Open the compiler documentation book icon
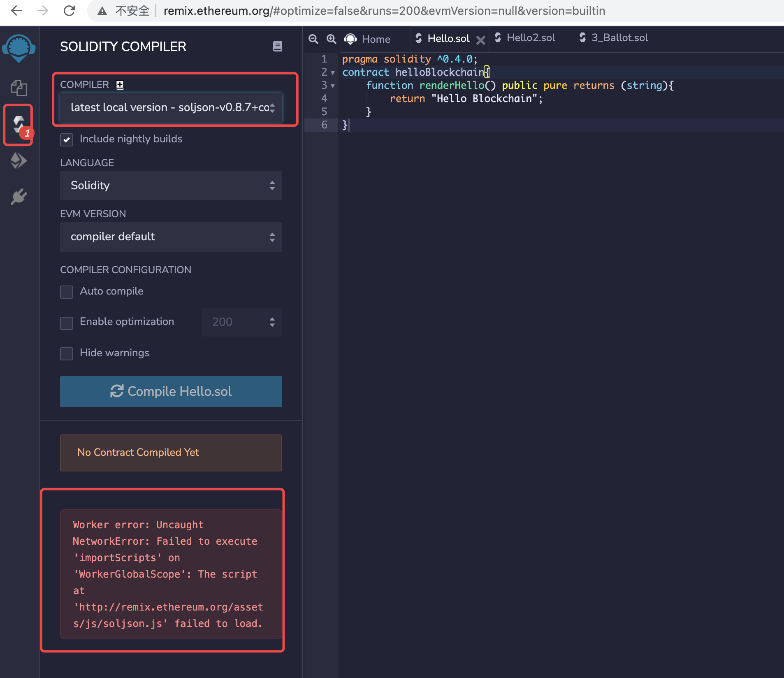The height and width of the screenshot is (678, 784). [x=278, y=46]
